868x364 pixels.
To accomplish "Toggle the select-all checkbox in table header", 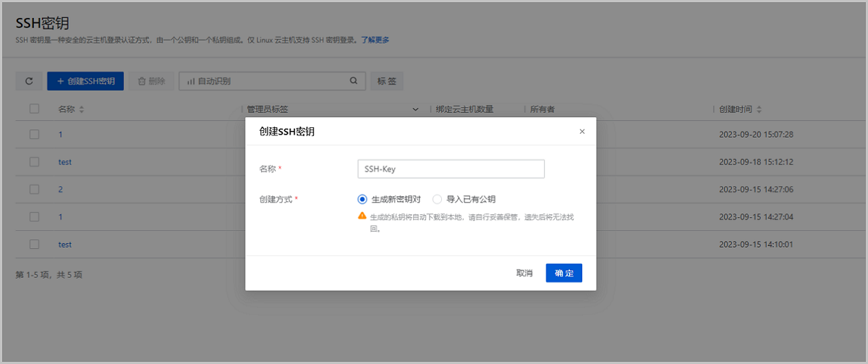I will (x=34, y=109).
